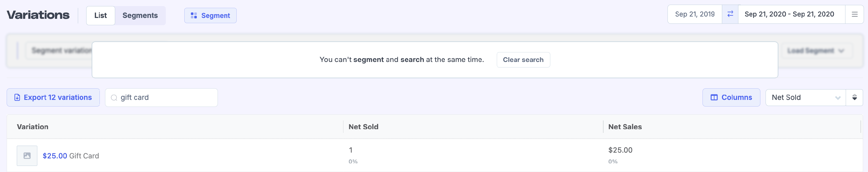Open the Net Sold sort dropdown
Screen dimensions: 868x172
tap(805, 98)
